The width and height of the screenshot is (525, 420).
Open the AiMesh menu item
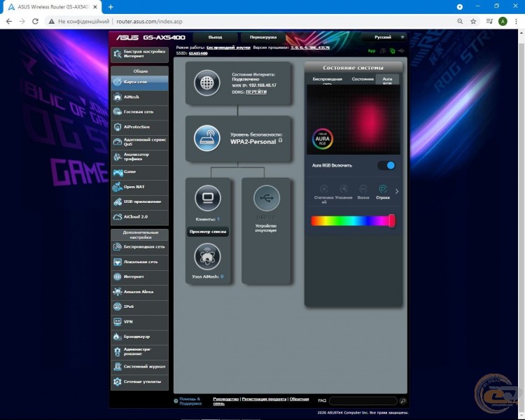(x=139, y=97)
